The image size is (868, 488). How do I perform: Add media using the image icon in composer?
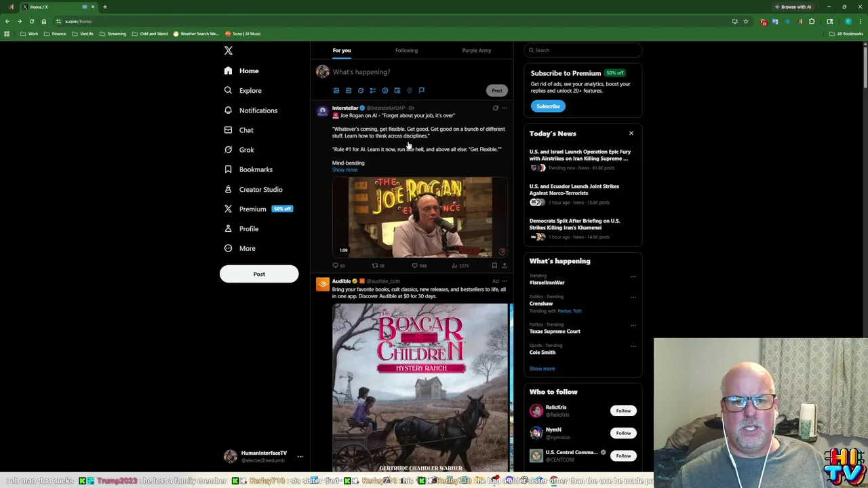tap(336, 90)
